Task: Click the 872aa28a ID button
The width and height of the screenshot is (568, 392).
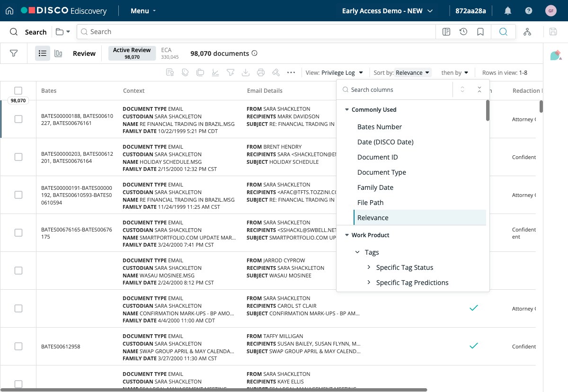Action: coord(470,10)
